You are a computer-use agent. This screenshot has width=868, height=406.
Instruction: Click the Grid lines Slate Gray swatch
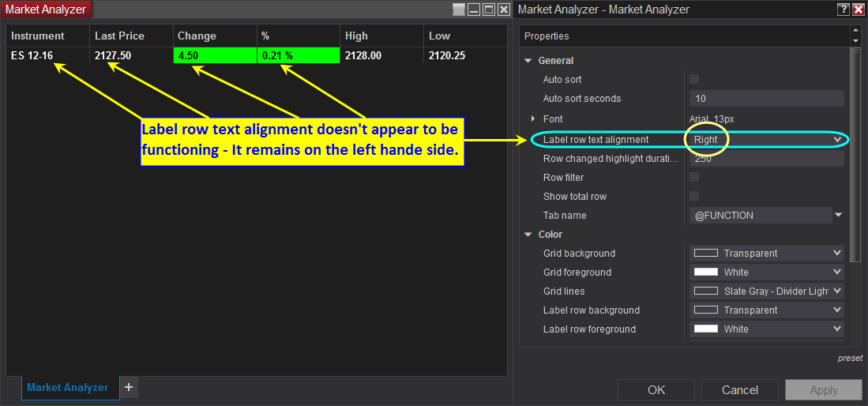click(x=706, y=291)
